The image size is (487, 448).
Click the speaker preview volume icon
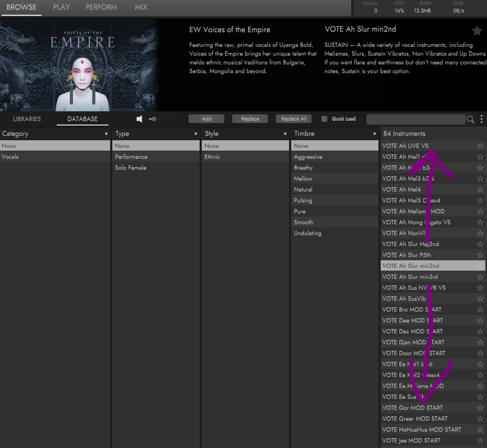click(139, 119)
